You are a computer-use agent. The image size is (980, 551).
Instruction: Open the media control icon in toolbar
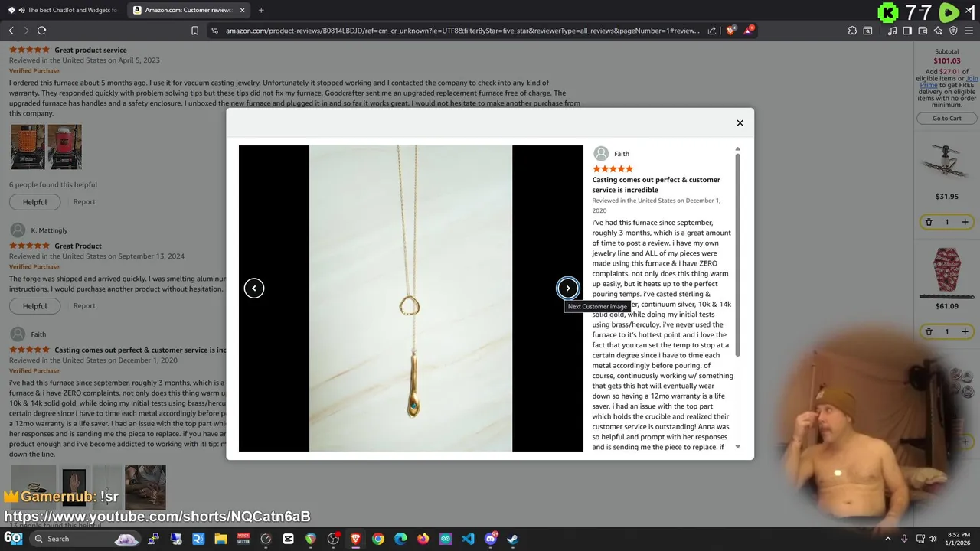tap(892, 31)
